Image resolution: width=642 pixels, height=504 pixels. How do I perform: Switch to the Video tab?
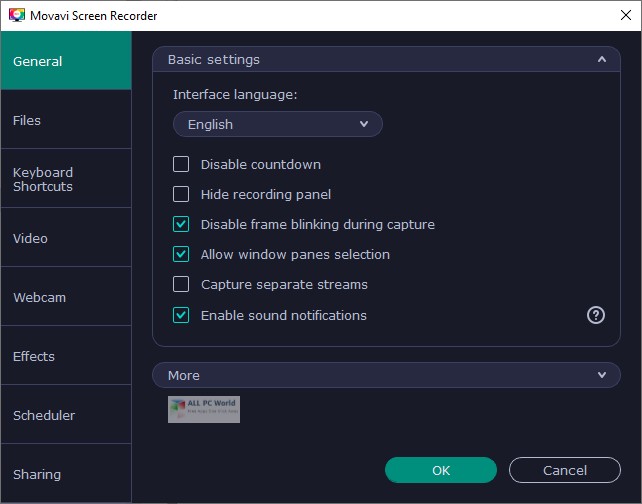66,237
